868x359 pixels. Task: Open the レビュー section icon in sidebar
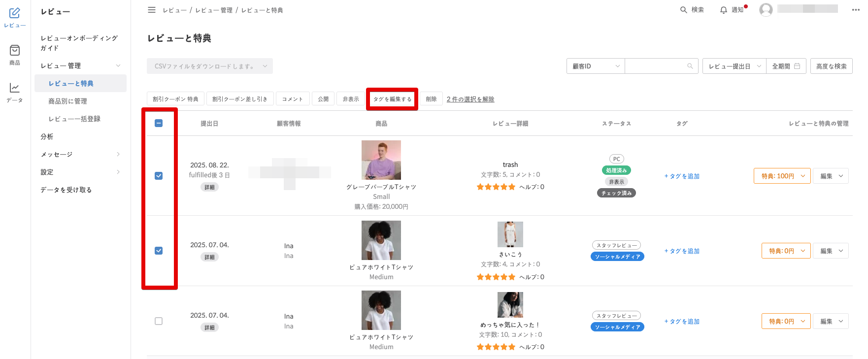coord(15,13)
